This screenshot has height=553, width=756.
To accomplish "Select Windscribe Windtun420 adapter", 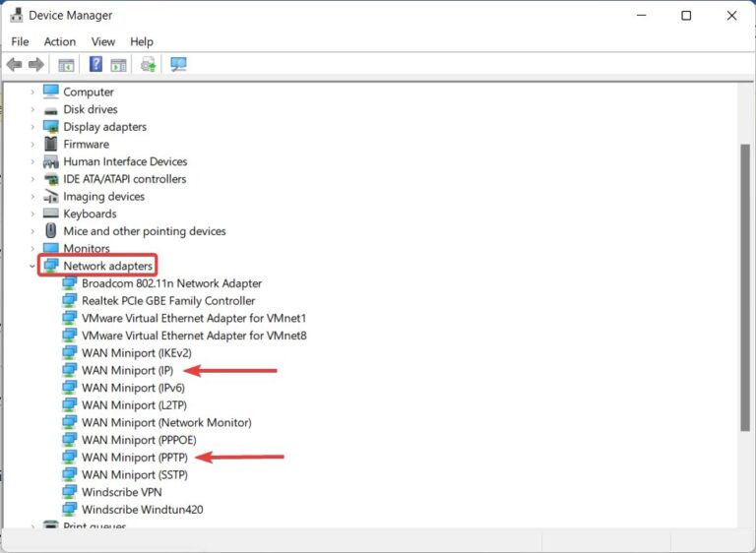I will 142,510.
